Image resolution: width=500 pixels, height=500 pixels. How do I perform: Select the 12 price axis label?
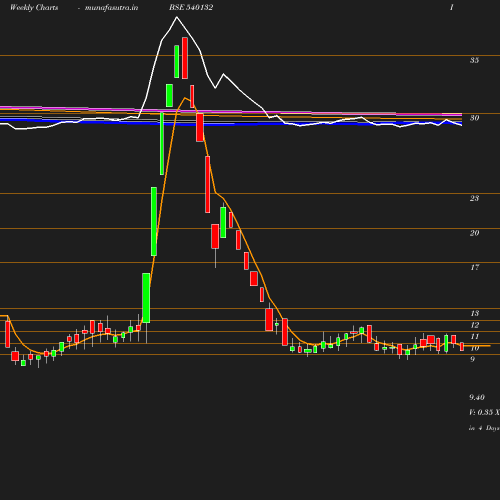pos(475,325)
